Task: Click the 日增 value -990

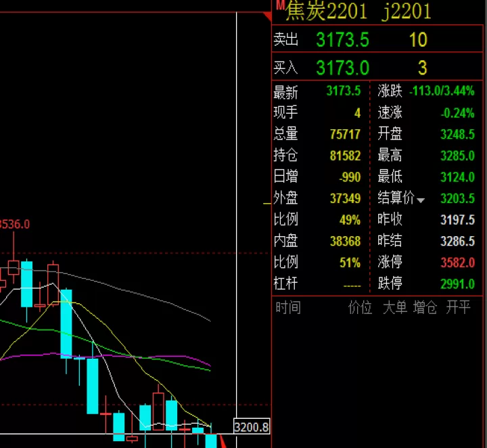Action: (350, 177)
